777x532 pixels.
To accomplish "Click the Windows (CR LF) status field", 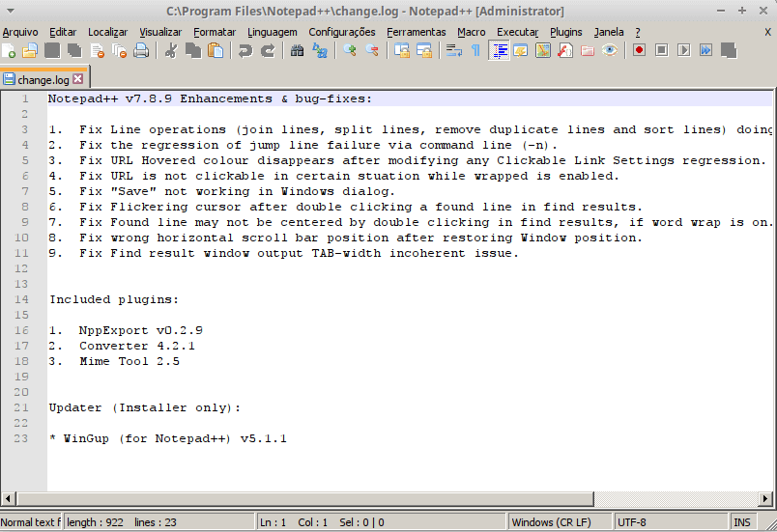I will tap(559, 522).
